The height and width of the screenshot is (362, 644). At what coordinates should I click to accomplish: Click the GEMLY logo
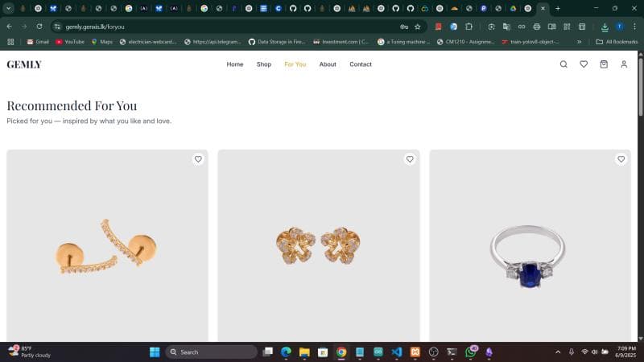(24, 64)
